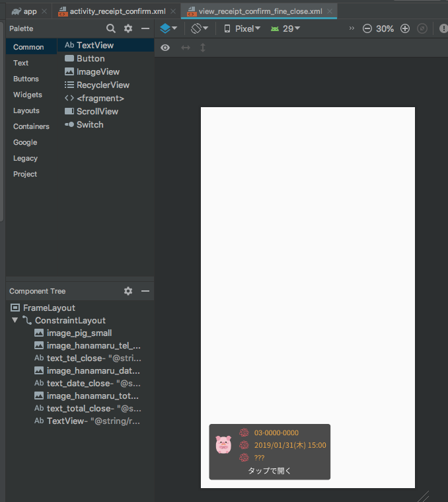Select image_hanamaru_tot tree item
This screenshot has height=502, width=448.
click(x=87, y=396)
